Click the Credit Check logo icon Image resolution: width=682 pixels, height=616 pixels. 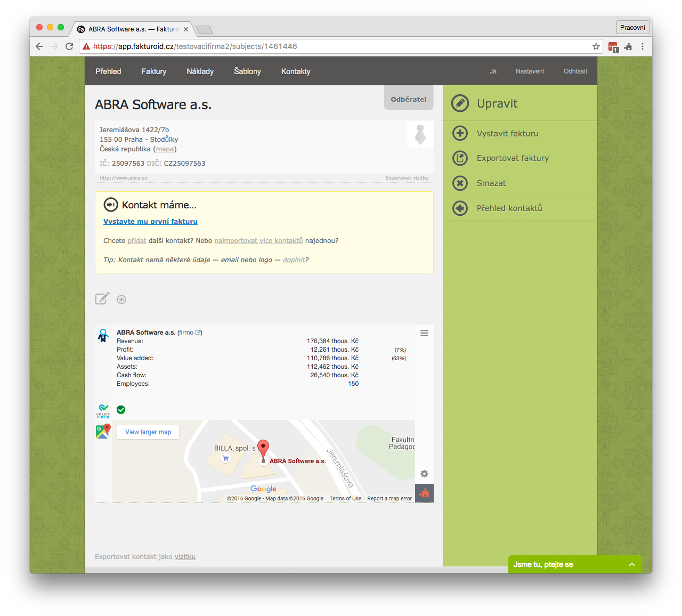point(103,411)
